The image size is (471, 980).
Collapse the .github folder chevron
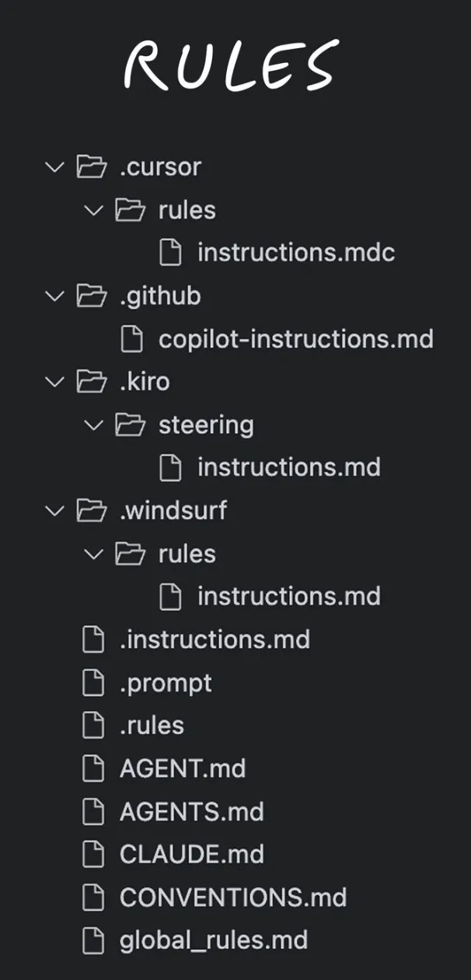(54, 296)
